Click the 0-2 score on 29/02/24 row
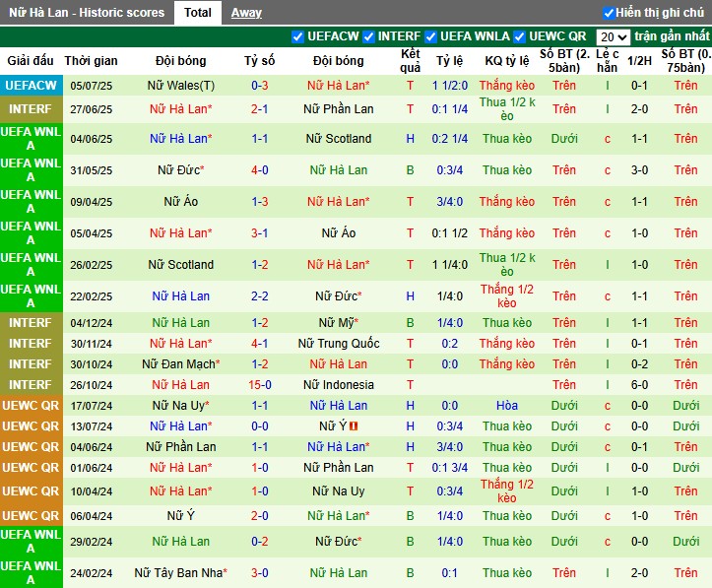 [x=260, y=542]
